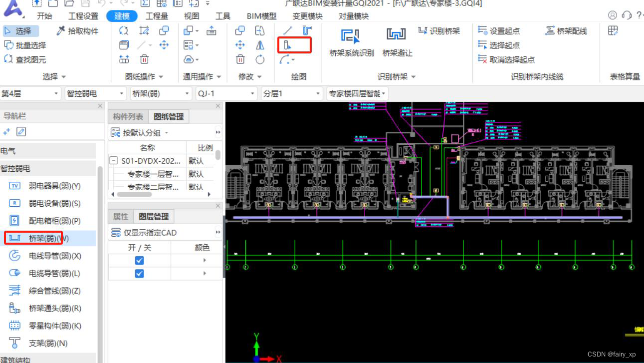644x363 pixels.
Task: Switch to the 工程设置 ribbon tab
Action: pyautogui.click(x=83, y=16)
